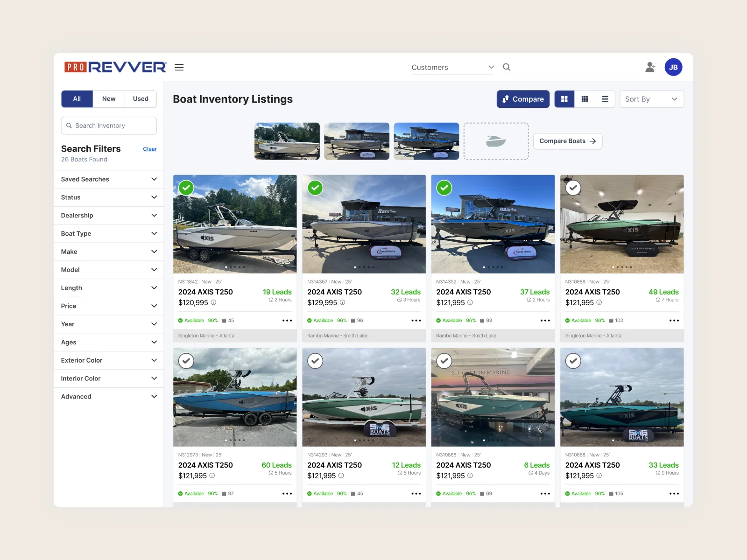The height and width of the screenshot is (560, 747).
Task: Select the 49 Leads boat for comparison
Action: pos(573,188)
